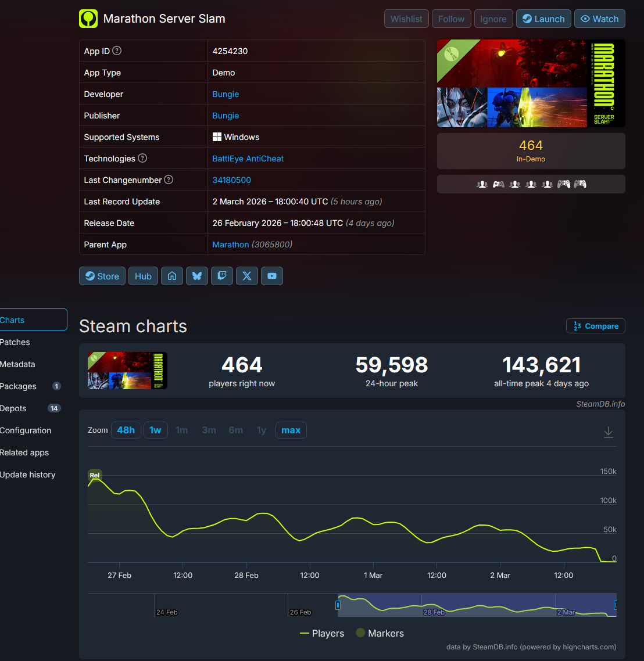This screenshot has height=661, width=644.
Task: Add game to Wishlist
Action: click(406, 19)
